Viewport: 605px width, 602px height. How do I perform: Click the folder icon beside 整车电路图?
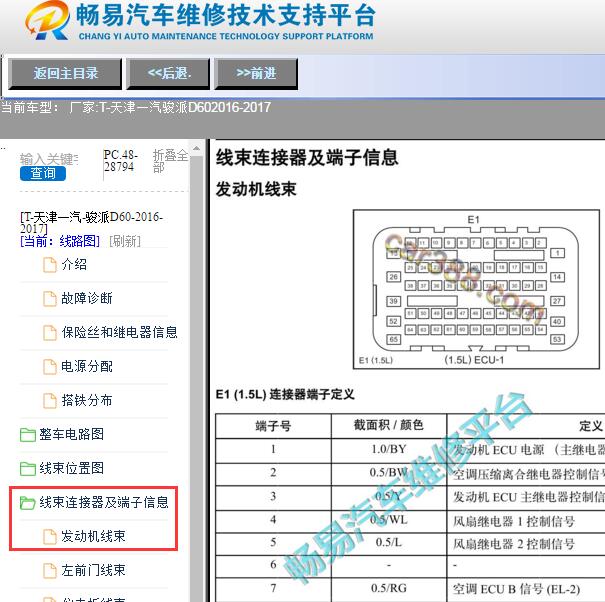tap(27, 435)
